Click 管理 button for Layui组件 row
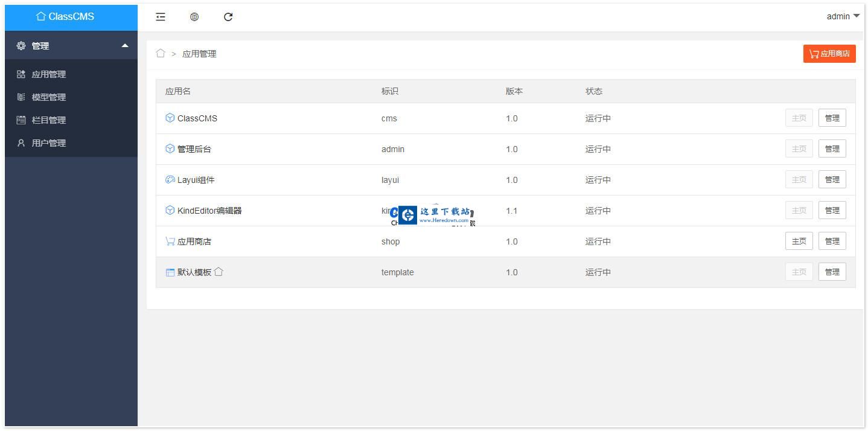The height and width of the screenshot is (431, 868). (832, 179)
